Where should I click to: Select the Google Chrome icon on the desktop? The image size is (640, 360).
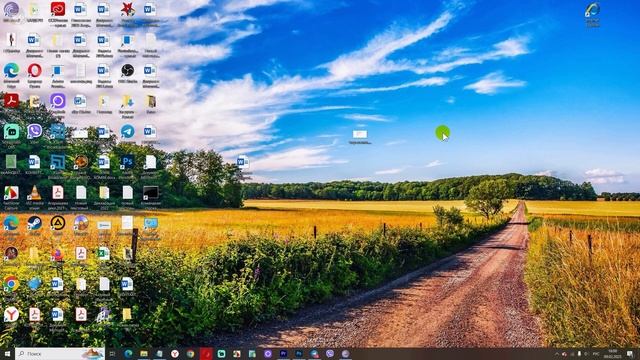pos(11,284)
